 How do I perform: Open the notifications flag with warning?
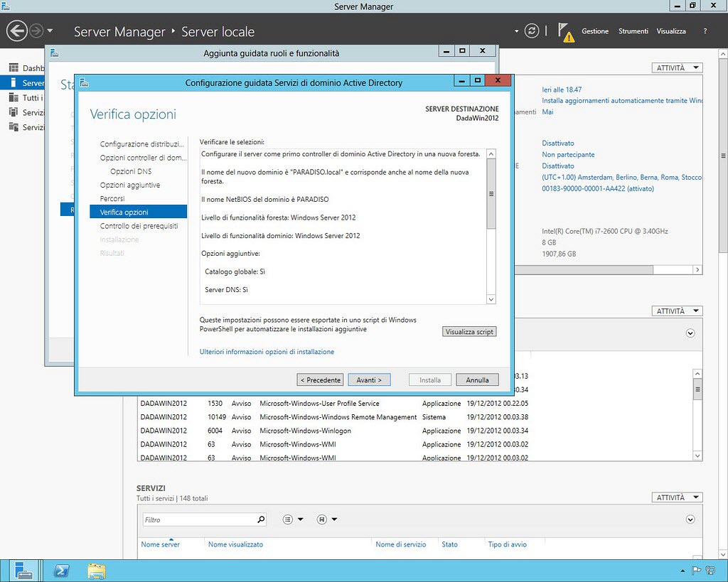[x=565, y=33]
